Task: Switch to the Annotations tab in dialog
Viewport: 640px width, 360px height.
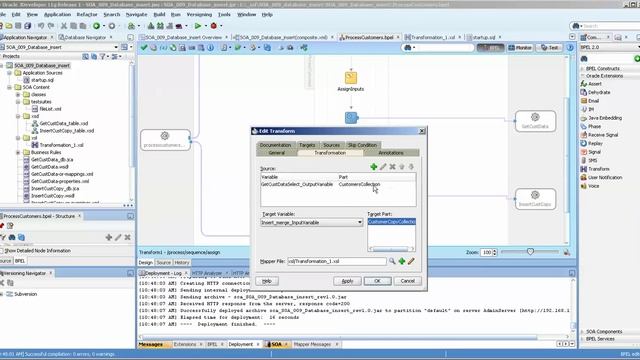Action: 391,153
